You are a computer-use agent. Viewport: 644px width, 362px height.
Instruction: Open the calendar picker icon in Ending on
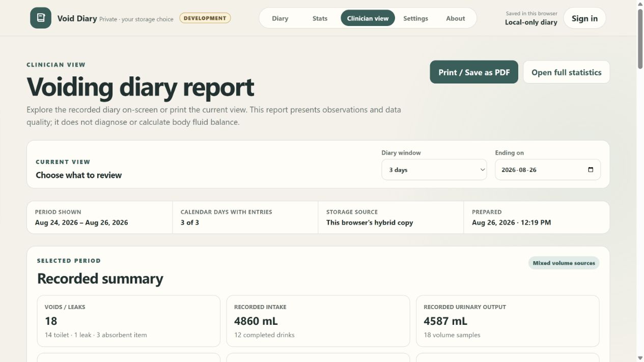591,170
